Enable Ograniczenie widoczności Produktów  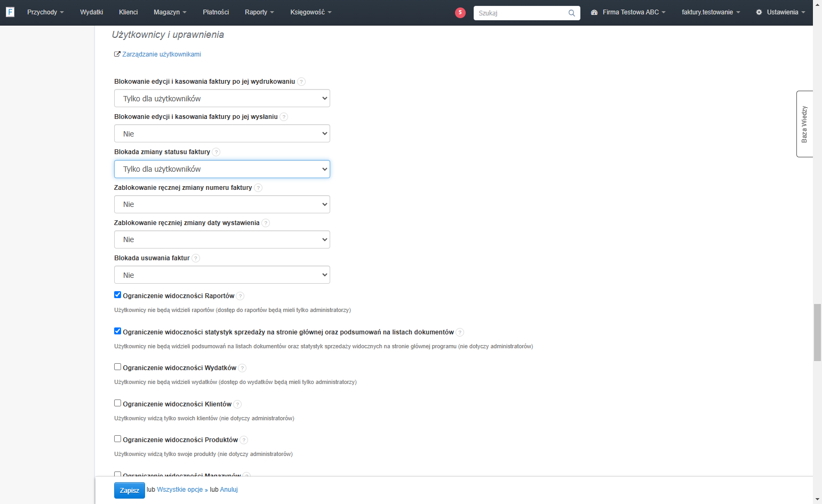pyautogui.click(x=117, y=439)
